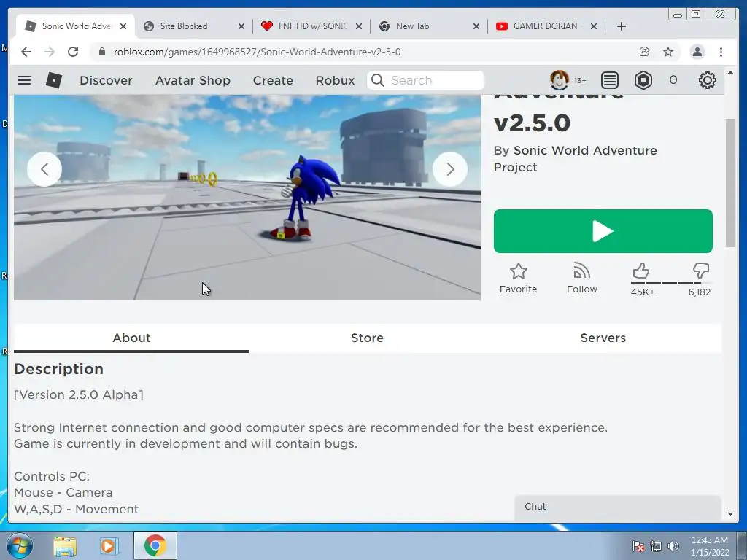Switch to the Site Blocked tab
Screen dimensions: 747x560
pyautogui.click(x=190, y=26)
